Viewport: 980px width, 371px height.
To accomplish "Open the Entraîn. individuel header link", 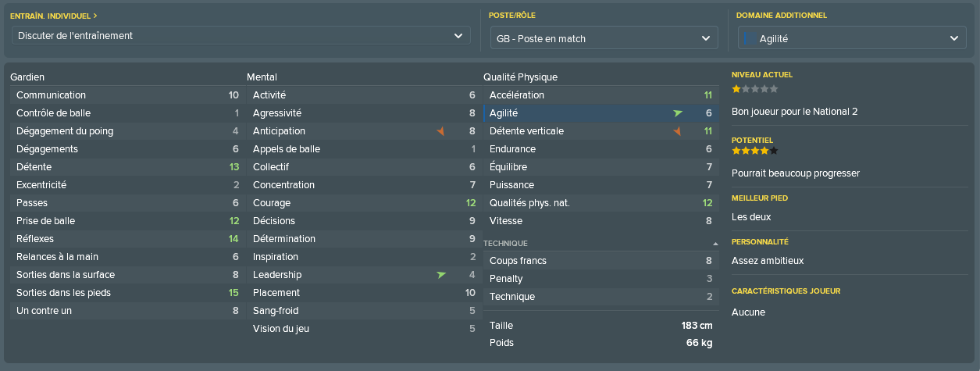I will tap(54, 15).
